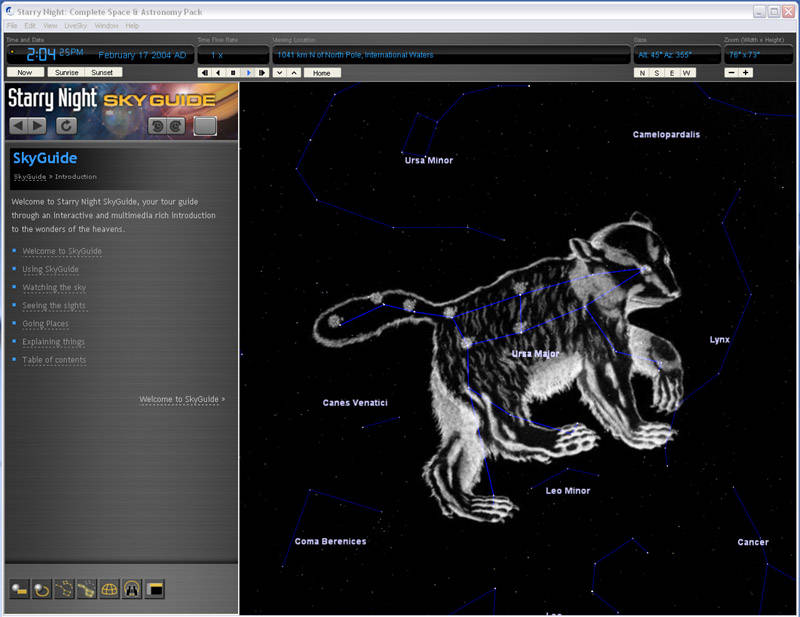Screen dimensions: 800x617
Task: Click the blank square button in SkyGuide header
Action: point(205,126)
